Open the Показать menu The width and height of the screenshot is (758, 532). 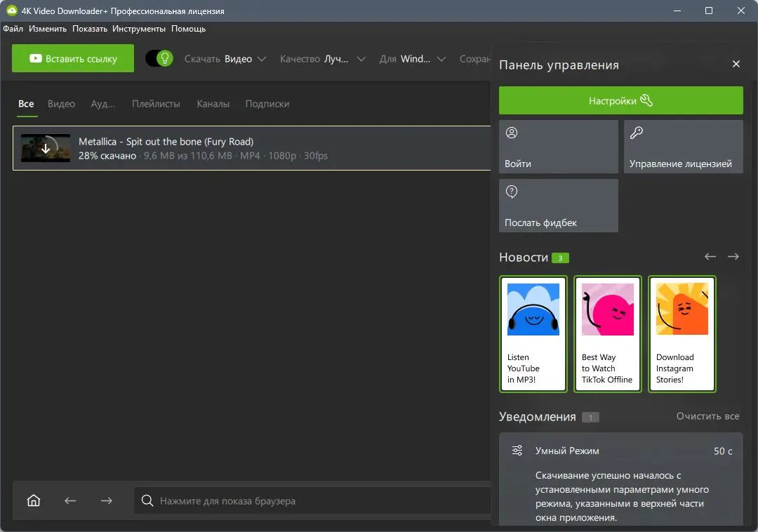click(x=90, y=29)
